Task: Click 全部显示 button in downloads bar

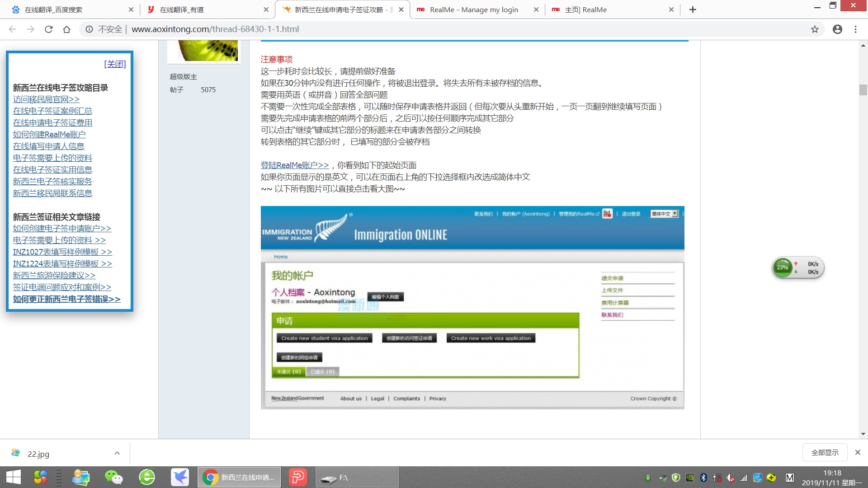Action: point(825,452)
